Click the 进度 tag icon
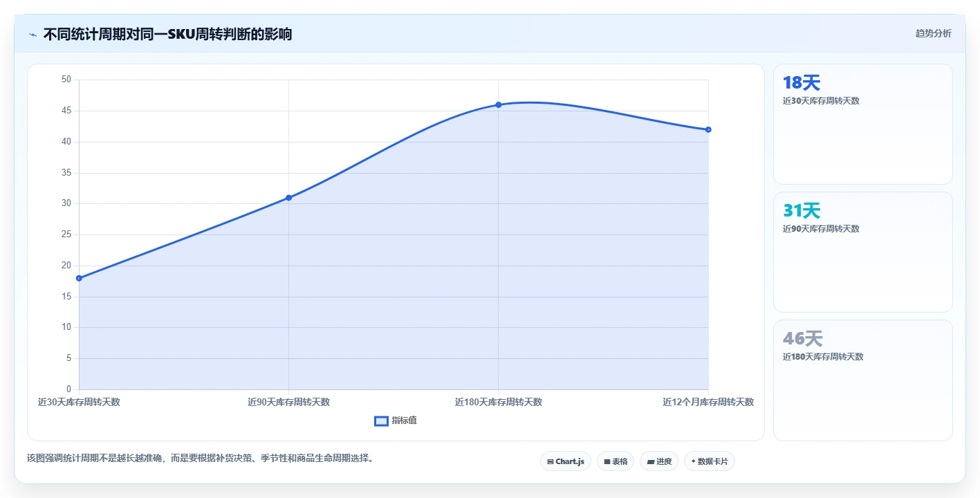Screen dimensions: 980x498 coord(651,461)
